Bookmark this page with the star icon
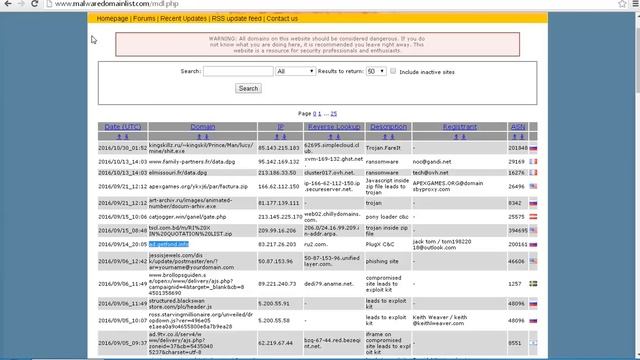 coord(622,4)
